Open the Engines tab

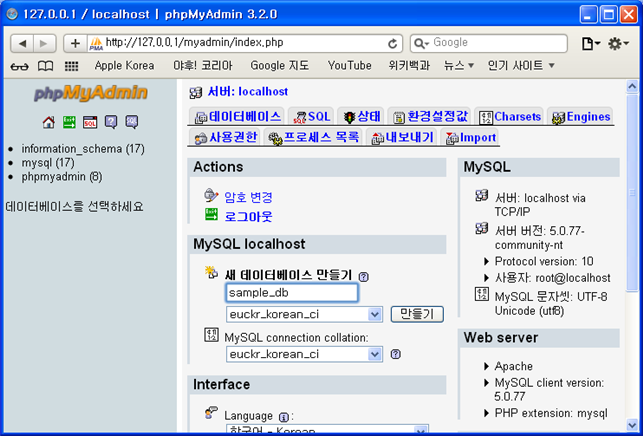click(580, 116)
